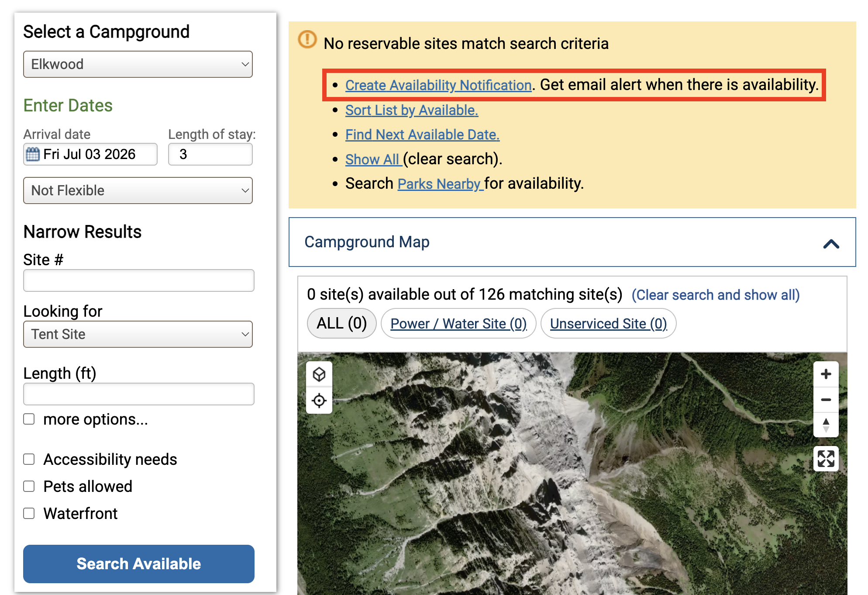Click the orange warning icon

pos(307,39)
